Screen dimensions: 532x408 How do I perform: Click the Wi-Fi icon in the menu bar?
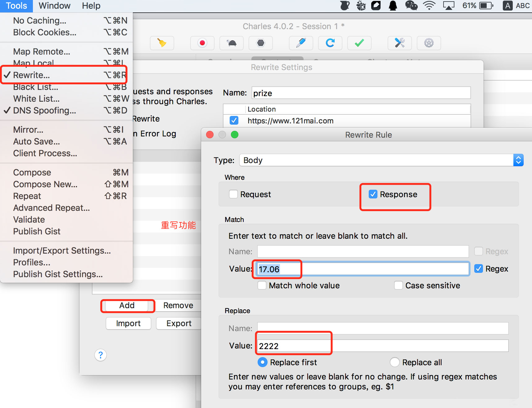tap(430, 6)
